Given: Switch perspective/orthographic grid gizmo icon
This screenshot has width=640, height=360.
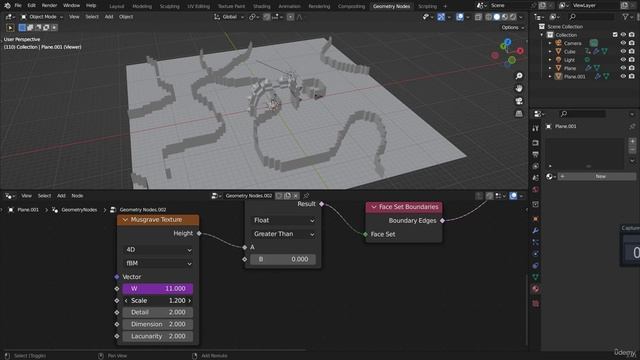Looking at the screenshot, I should click(519, 113).
